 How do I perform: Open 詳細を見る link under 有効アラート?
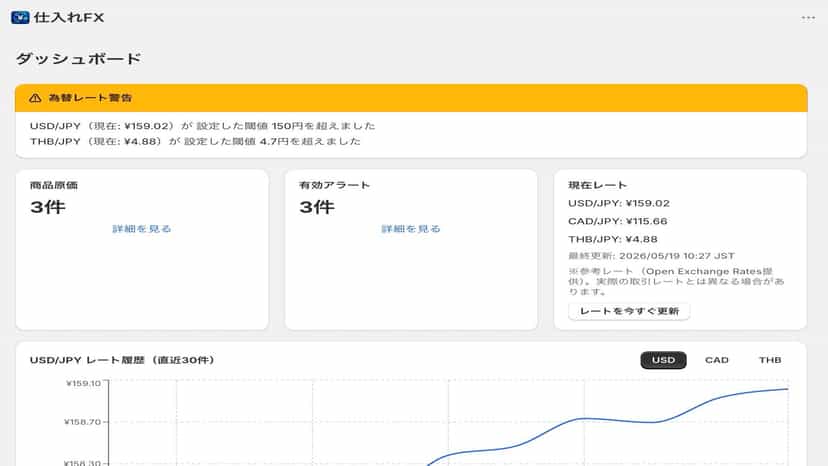(411, 229)
